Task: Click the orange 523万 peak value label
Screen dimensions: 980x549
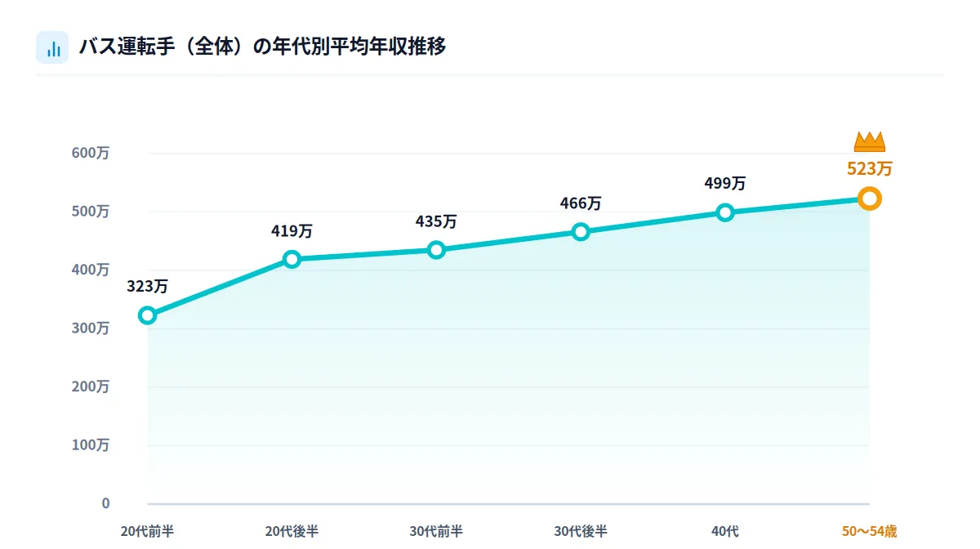Action: (870, 169)
